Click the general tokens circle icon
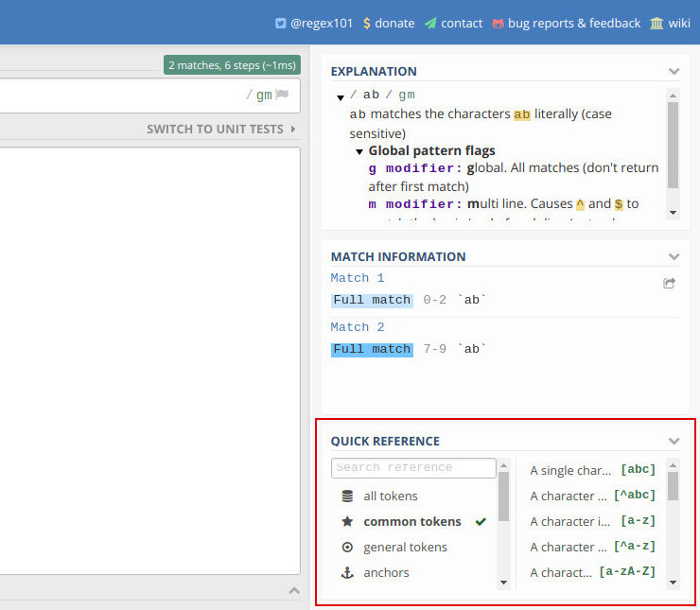700x610 pixels. (347, 547)
